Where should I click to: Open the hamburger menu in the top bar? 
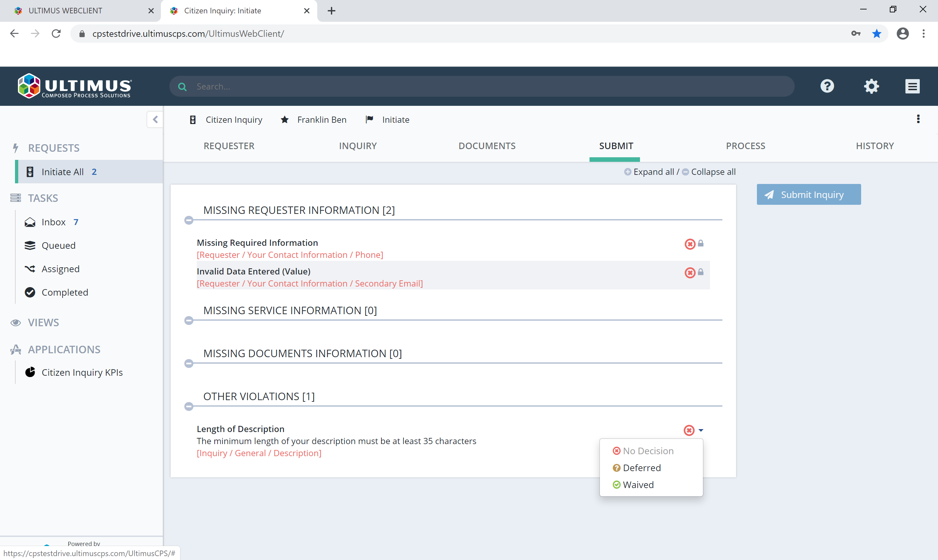point(912,86)
